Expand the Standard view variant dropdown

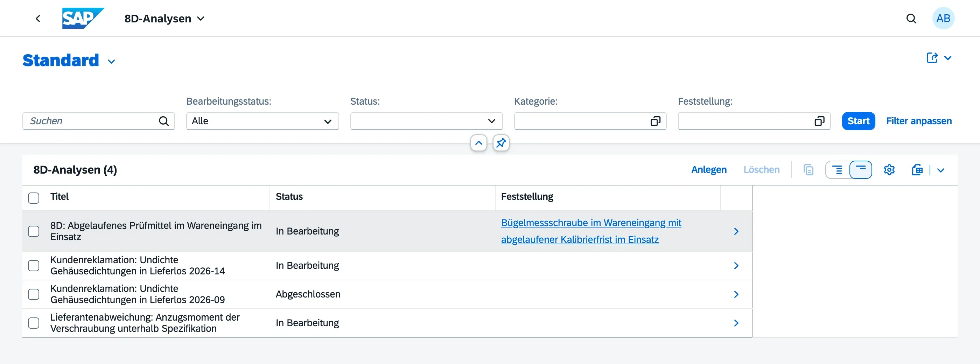click(x=111, y=62)
